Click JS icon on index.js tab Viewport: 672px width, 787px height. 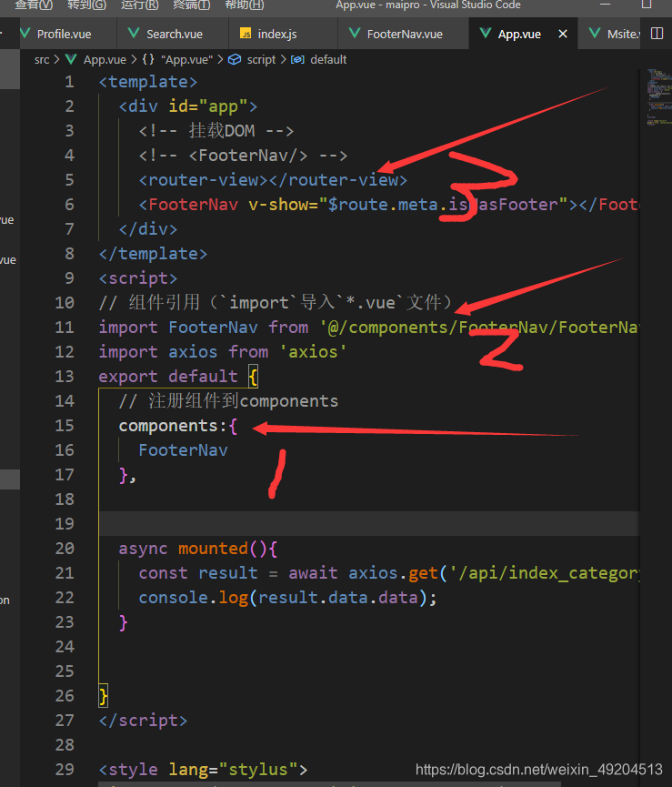point(246,34)
